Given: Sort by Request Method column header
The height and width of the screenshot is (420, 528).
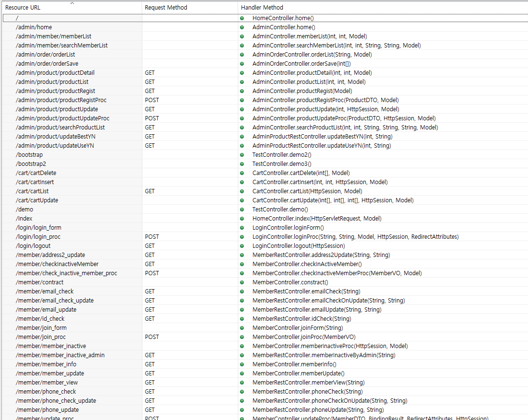Looking at the screenshot, I should [166, 7].
